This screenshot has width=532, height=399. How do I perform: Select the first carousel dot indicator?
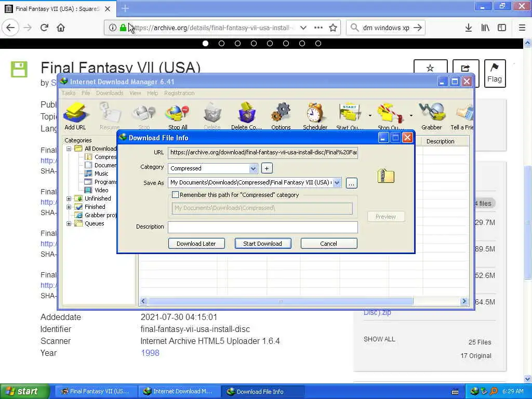(x=205, y=44)
